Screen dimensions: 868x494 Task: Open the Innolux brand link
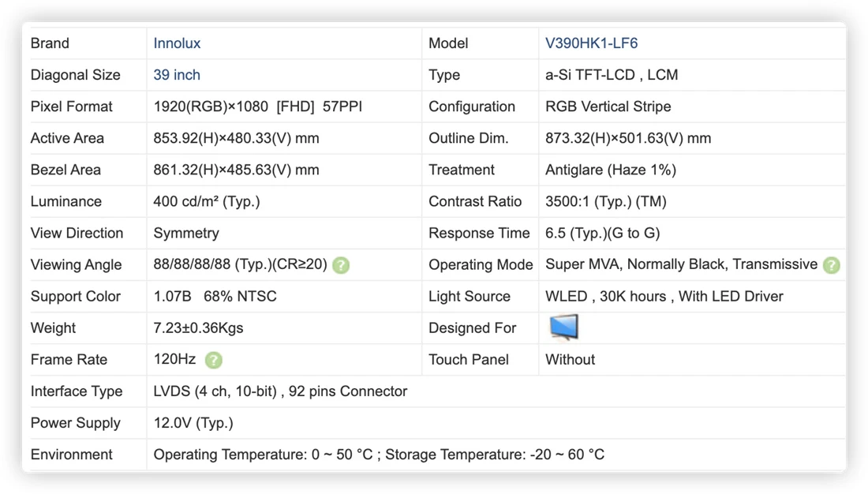point(177,43)
